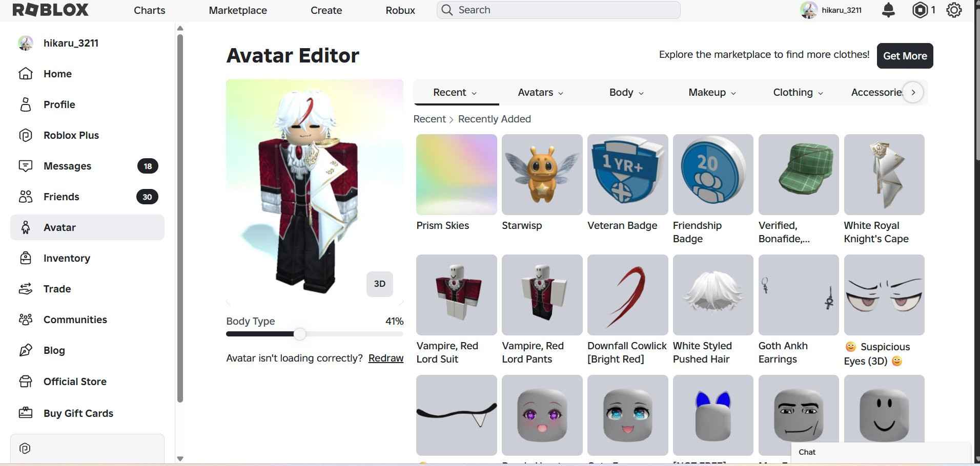The image size is (980, 466).
Task: Click the Roblox Plus icon at sidebar bottom
Action: (25, 449)
